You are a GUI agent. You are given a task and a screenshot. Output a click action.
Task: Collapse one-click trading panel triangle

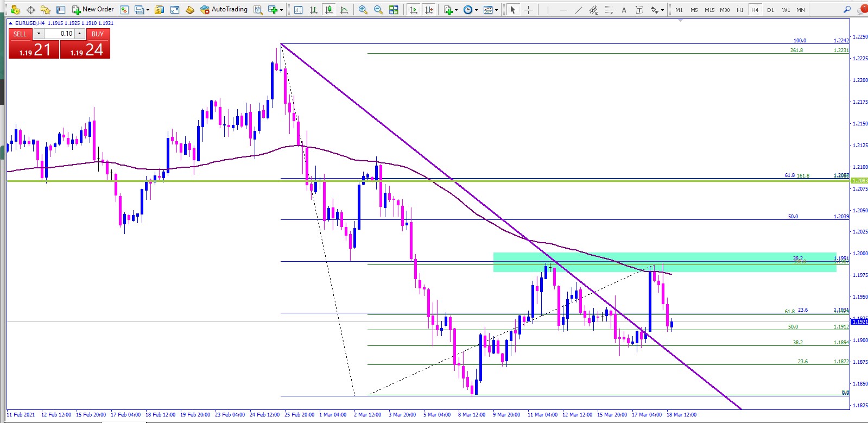pyautogui.click(x=10, y=23)
